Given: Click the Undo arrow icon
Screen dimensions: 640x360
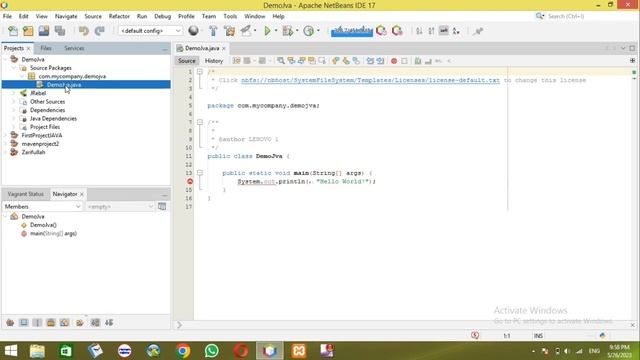Looking at the screenshot, I should coord(84,31).
